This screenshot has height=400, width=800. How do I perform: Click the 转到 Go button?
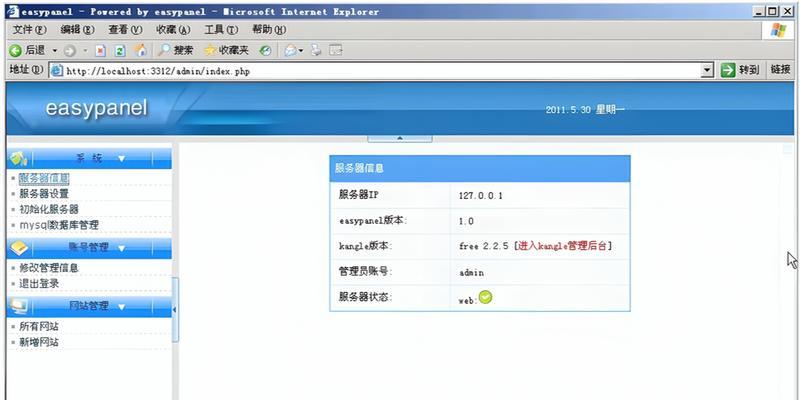pyautogui.click(x=740, y=70)
